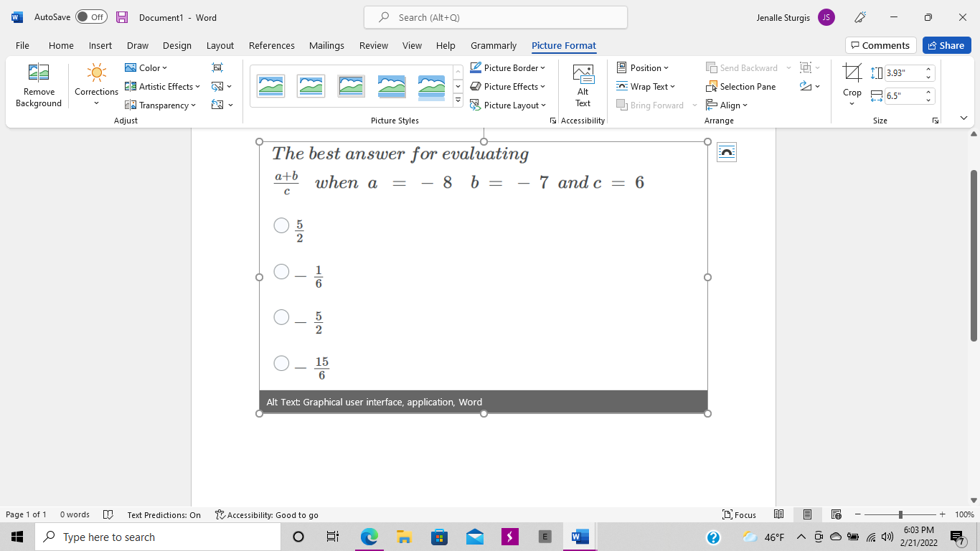Screen dimensions: 980x551
Task: Select the Remove Background tool
Action: pyautogui.click(x=38, y=85)
